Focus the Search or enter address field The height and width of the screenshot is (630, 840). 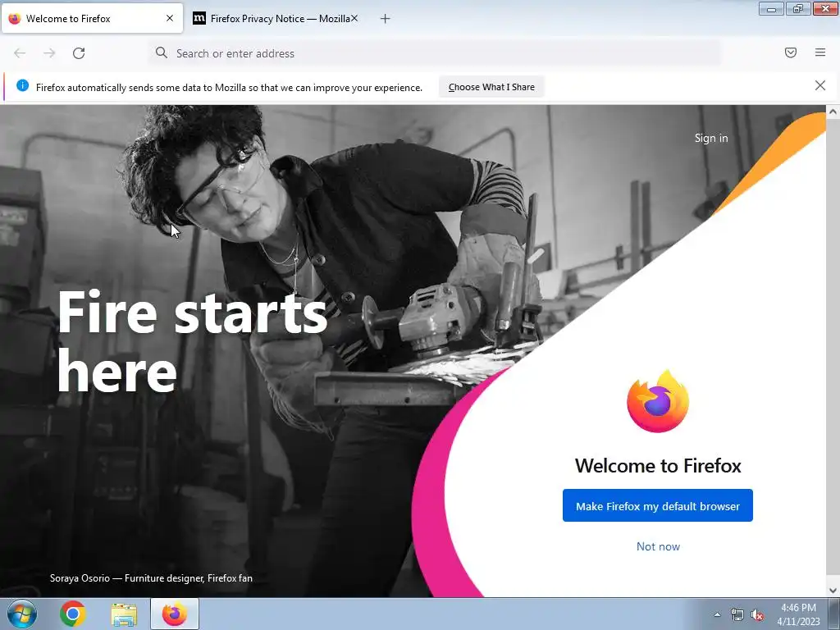coord(434,53)
